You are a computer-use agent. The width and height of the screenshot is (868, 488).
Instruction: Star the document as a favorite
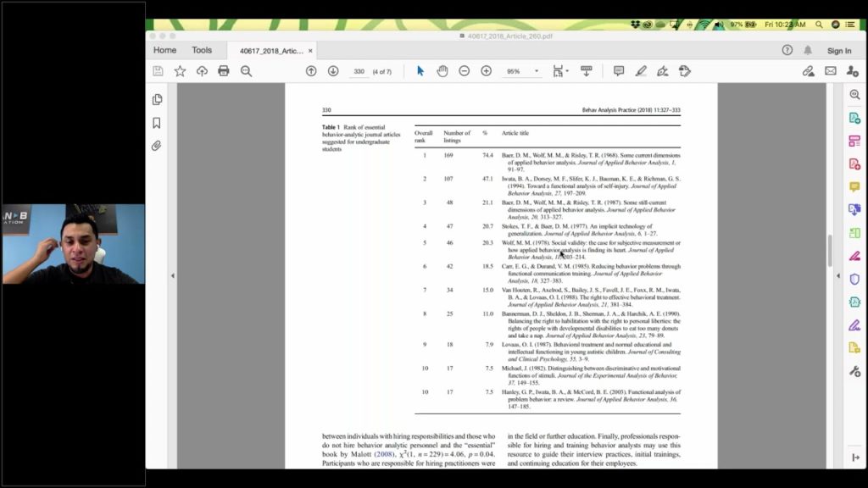point(180,70)
